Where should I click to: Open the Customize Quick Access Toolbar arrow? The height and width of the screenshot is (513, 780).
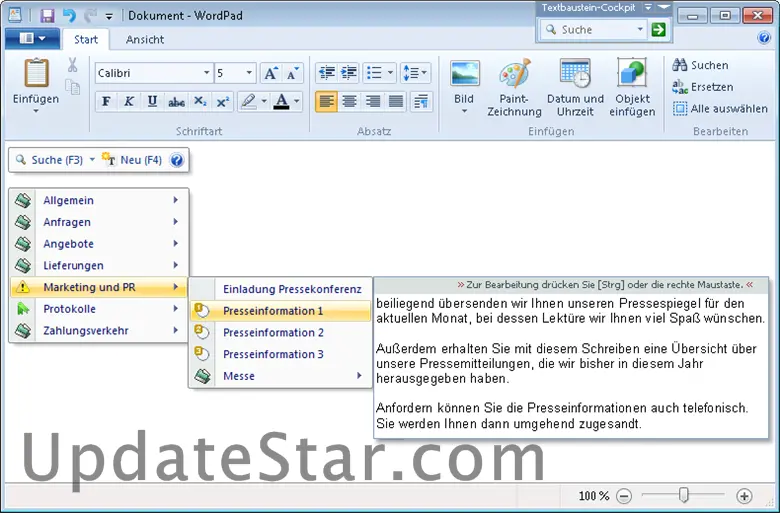click(x=109, y=16)
